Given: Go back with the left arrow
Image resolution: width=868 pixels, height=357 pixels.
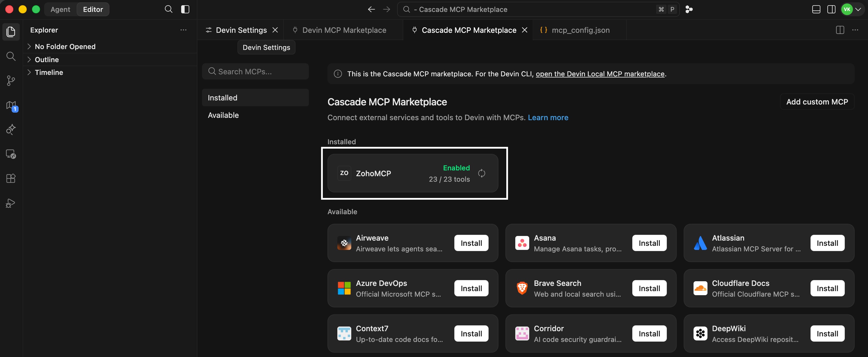Looking at the screenshot, I should 371,9.
